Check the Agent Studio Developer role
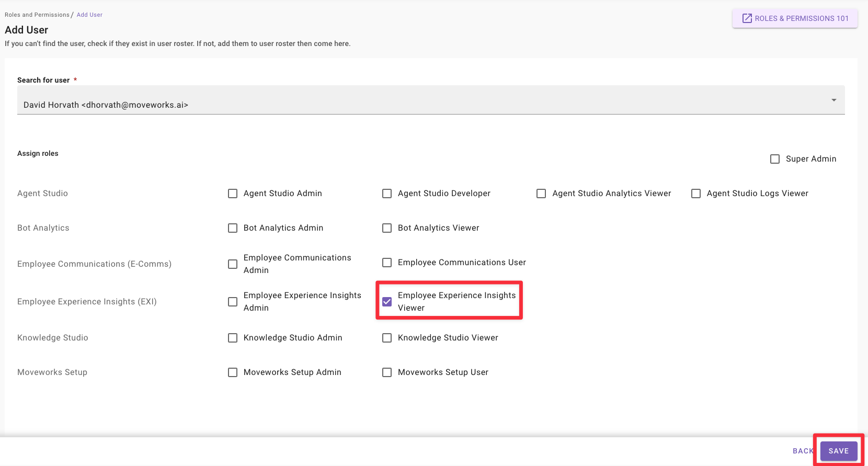The image size is (868, 466). click(x=387, y=194)
